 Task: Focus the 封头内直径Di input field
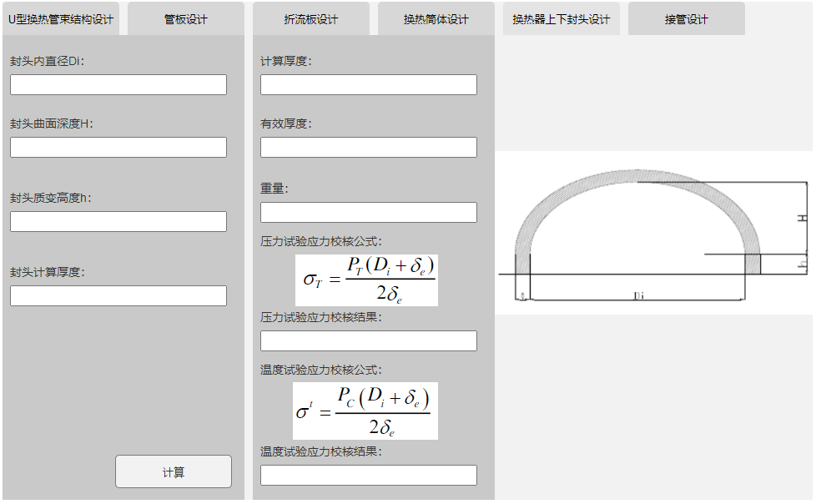tap(118, 85)
